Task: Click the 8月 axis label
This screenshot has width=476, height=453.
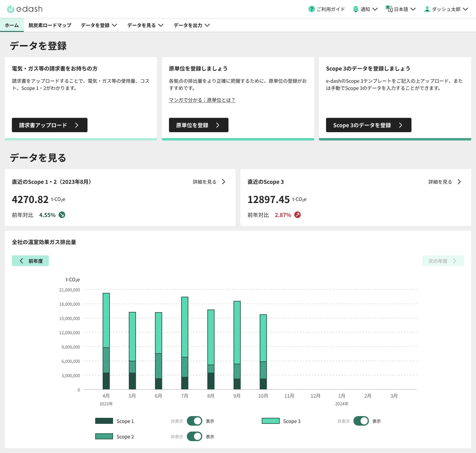Action: point(211,396)
